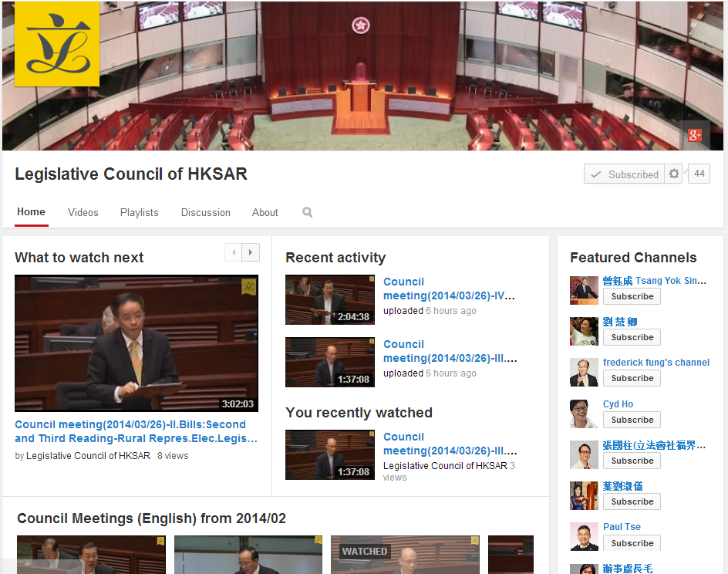The height and width of the screenshot is (574, 728).
Task: Subscribe to 張國柱 channel
Action: tap(632, 461)
